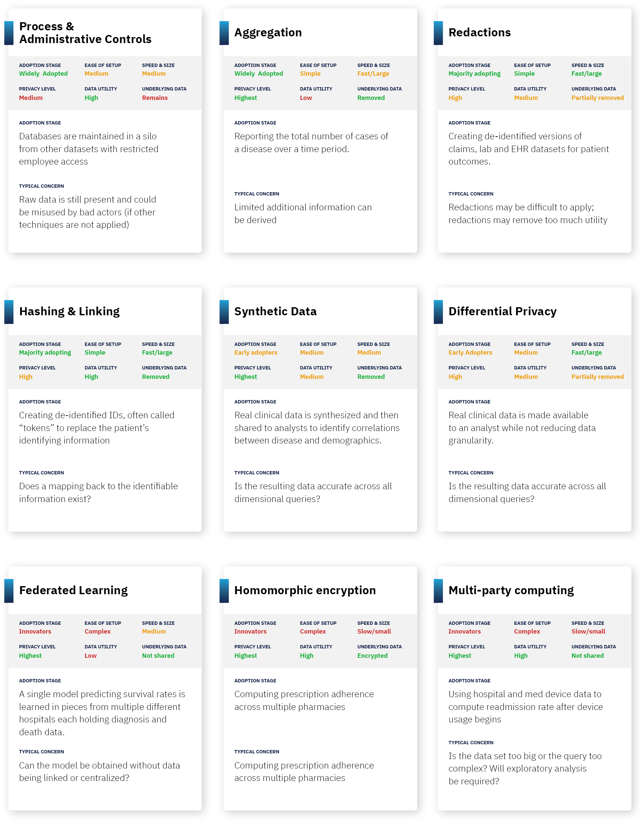
Task: Click the blue marker beside Synthetic Data
Action: coord(224,312)
